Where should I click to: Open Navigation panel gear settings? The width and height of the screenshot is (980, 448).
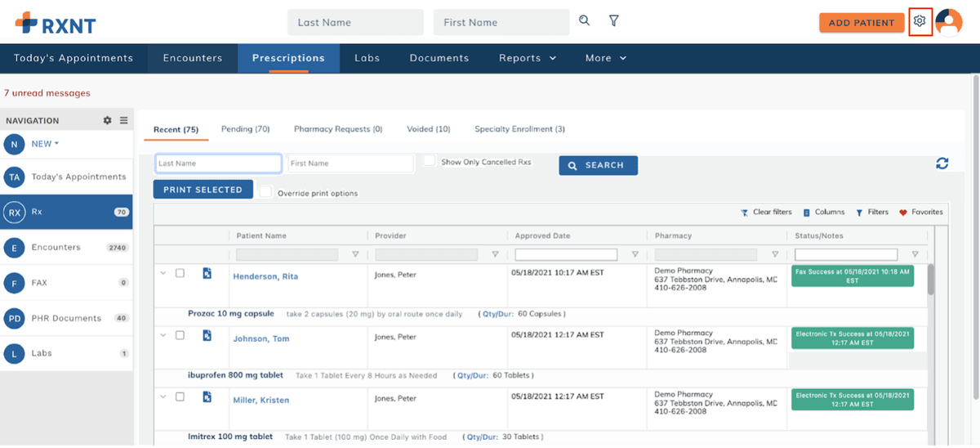point(107,120)
